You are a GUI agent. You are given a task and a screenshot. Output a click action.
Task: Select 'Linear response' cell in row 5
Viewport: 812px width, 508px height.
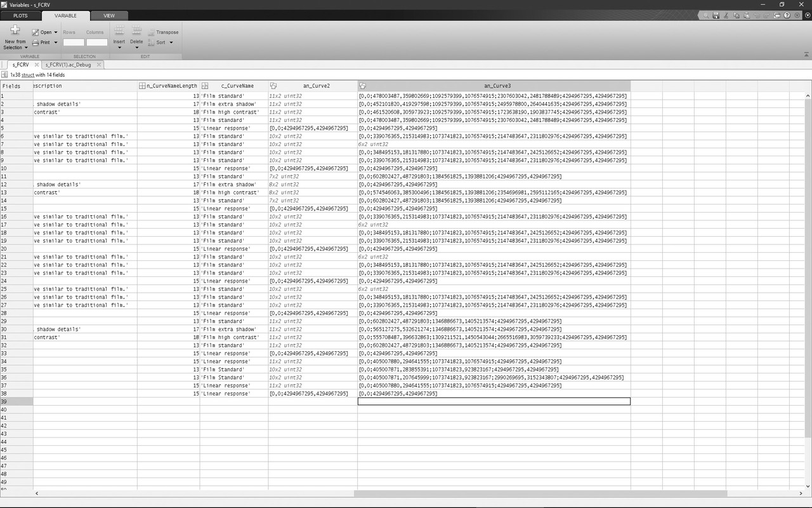(234, 128)
